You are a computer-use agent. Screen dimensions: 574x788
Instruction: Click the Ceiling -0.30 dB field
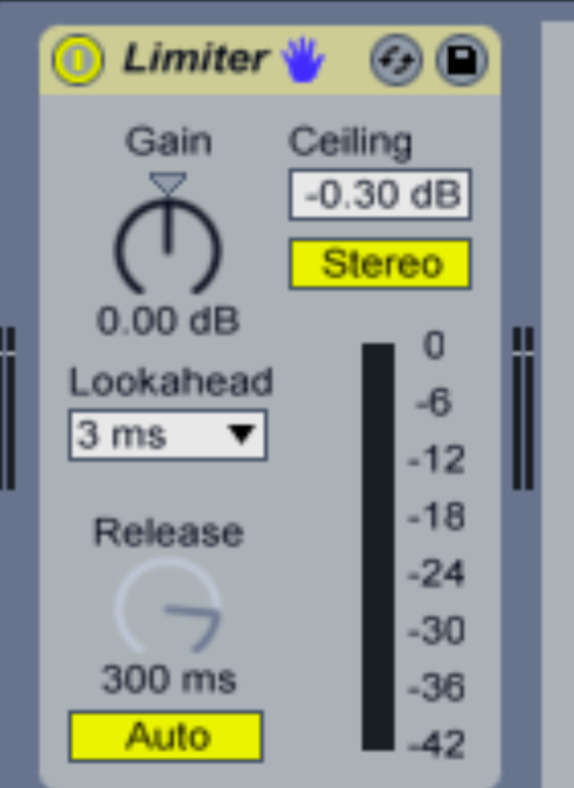(x=380, y=194)
